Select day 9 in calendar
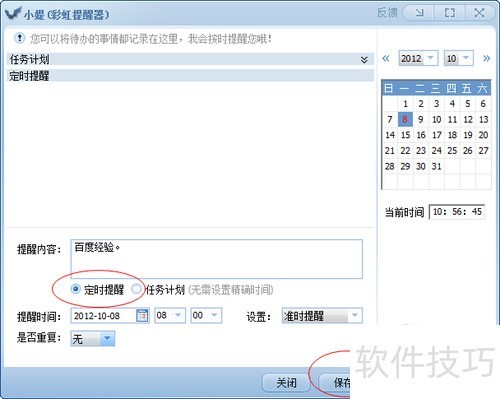 (x=421, y=119)
